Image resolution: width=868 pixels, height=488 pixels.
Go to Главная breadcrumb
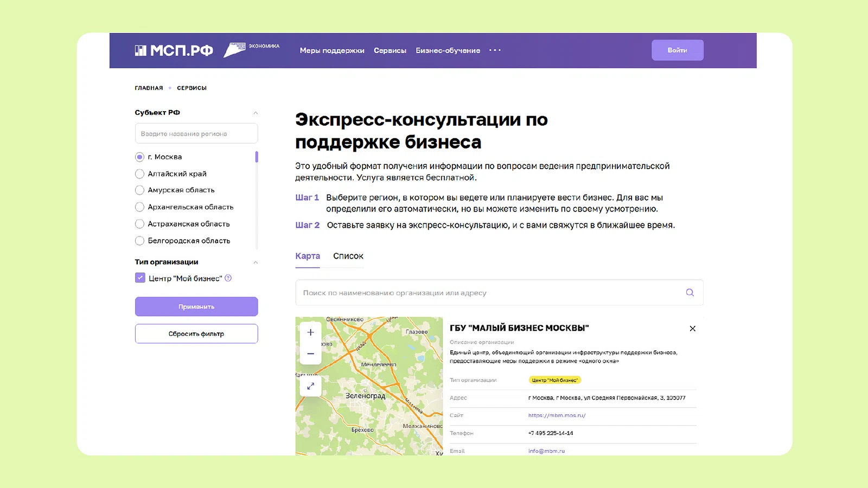[x=149, y=88]
